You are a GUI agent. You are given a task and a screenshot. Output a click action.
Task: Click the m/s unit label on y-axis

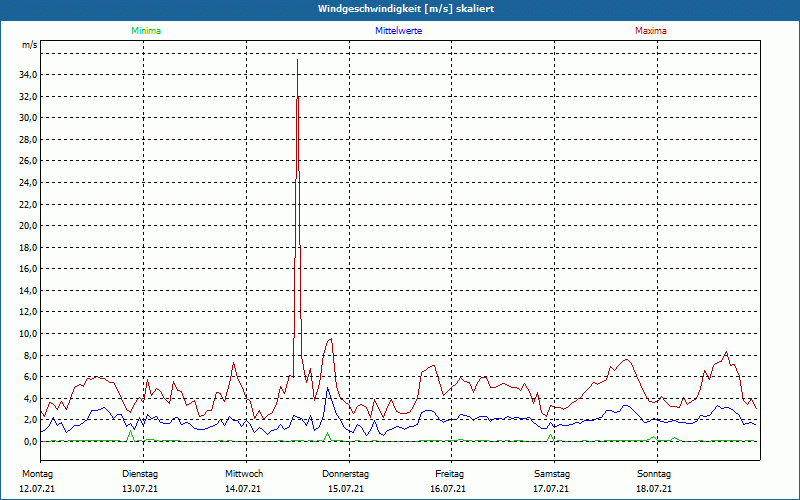pyautogui.click(x=29, y=46)
